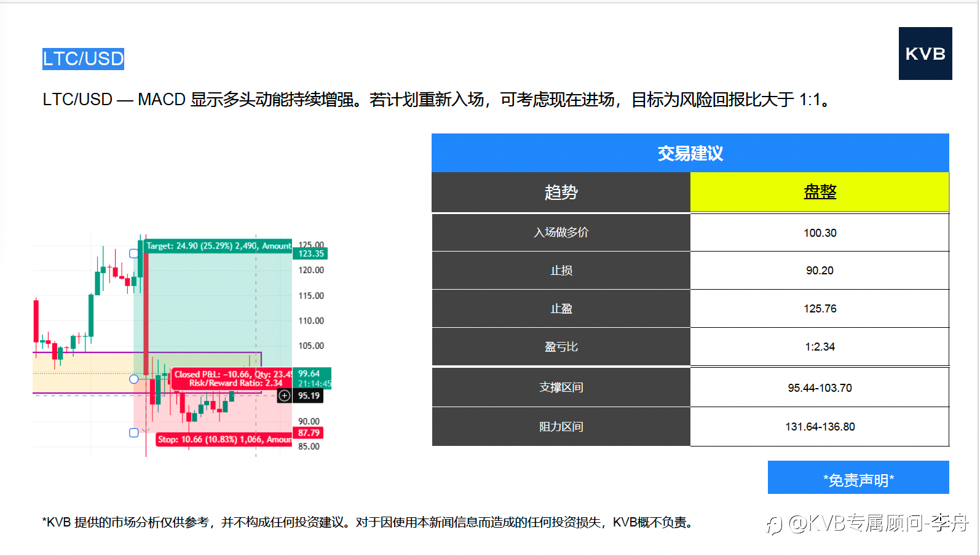Click the Closed P&L Risk/Reward label

233,379
